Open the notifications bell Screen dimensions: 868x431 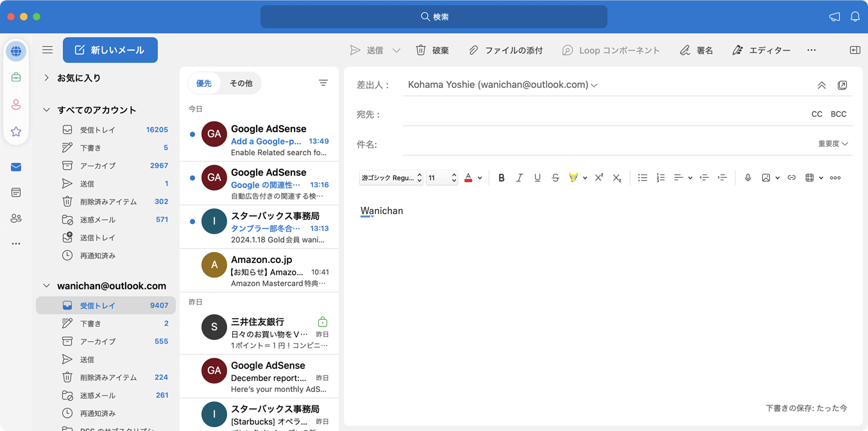click(x=855, y=17)
